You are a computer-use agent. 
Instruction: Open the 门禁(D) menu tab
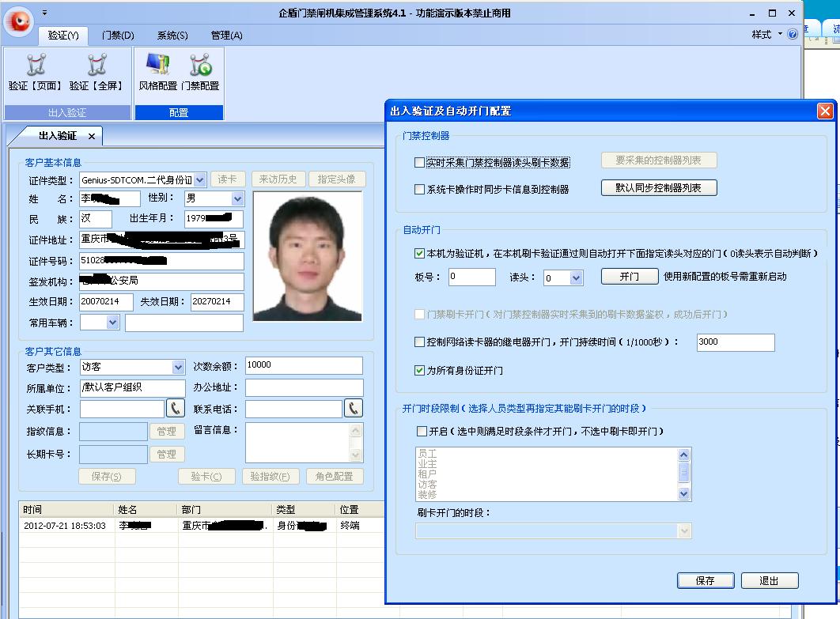pyautogui.click(x=118, y=36)
